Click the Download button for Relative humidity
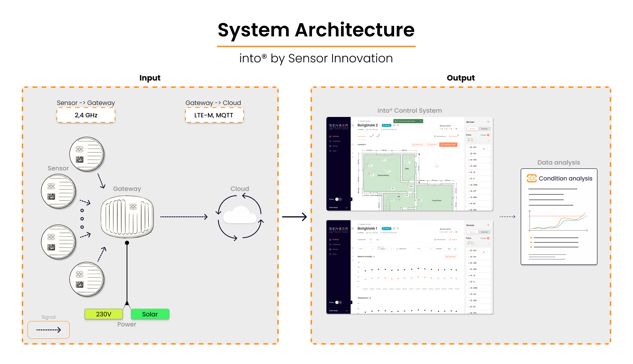Screen dimensions: 633x364 click(x=451, y=257)
